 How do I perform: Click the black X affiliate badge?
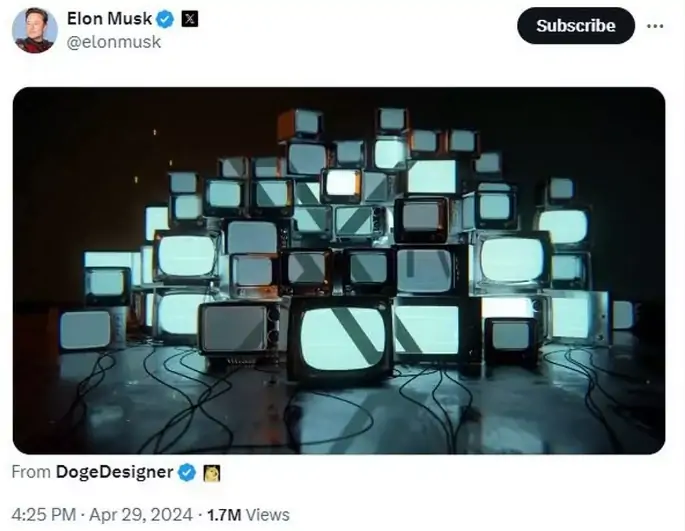tap(190, 19)
